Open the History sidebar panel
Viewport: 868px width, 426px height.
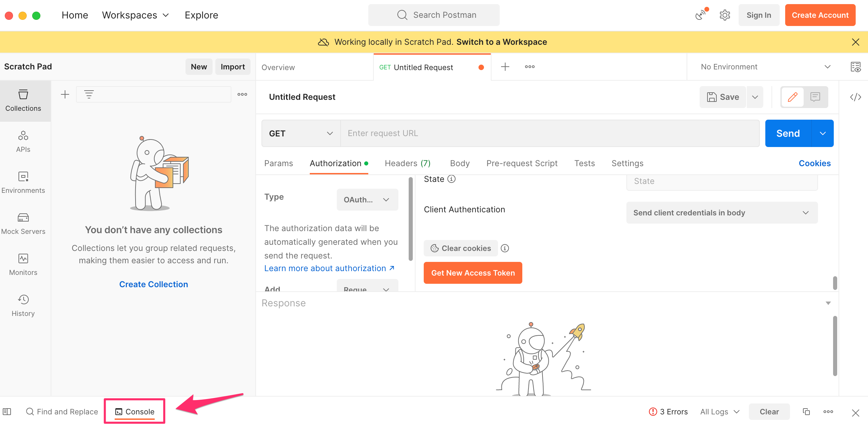tap(23, 306)
